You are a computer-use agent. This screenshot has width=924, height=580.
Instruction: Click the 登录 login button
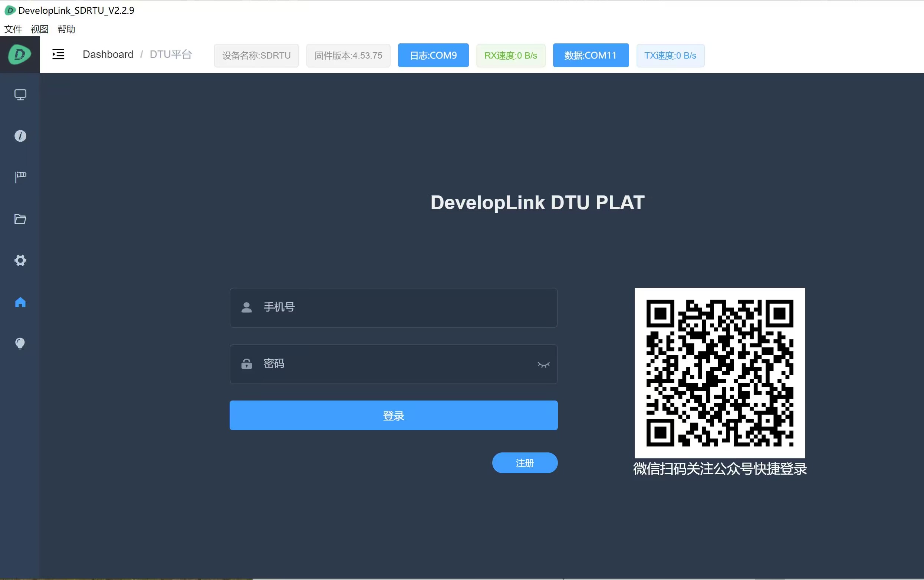[393, 415]
